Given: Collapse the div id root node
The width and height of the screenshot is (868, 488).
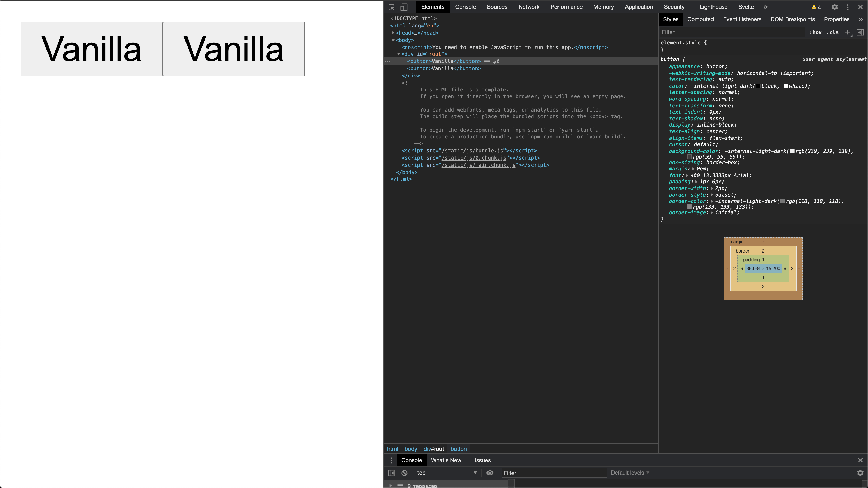Looking at the screenshot, I should click(399, 54).
